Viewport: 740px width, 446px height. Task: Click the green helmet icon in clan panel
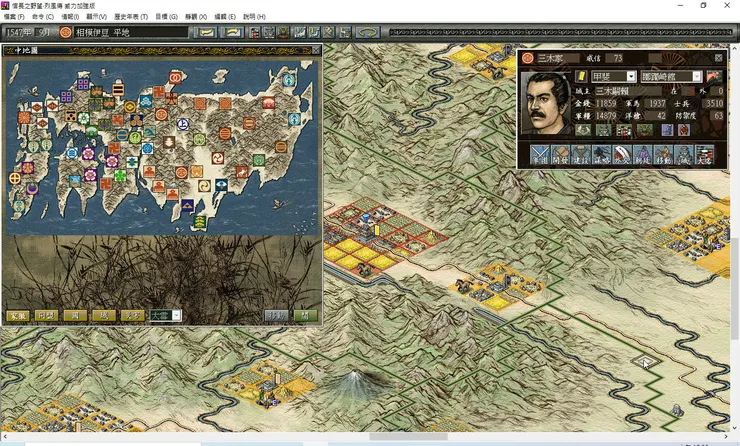click(644, 130)
